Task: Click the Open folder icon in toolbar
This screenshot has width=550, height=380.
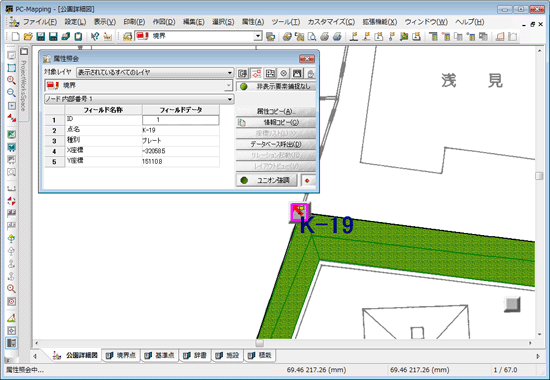Action: pyautogui.click(x=28, y=36)
